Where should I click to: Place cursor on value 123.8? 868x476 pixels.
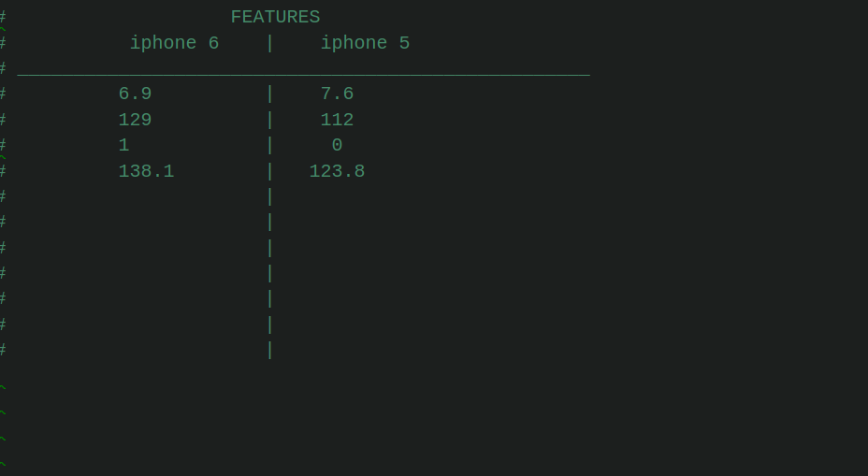pyautogui.click(x=337, y=171)
